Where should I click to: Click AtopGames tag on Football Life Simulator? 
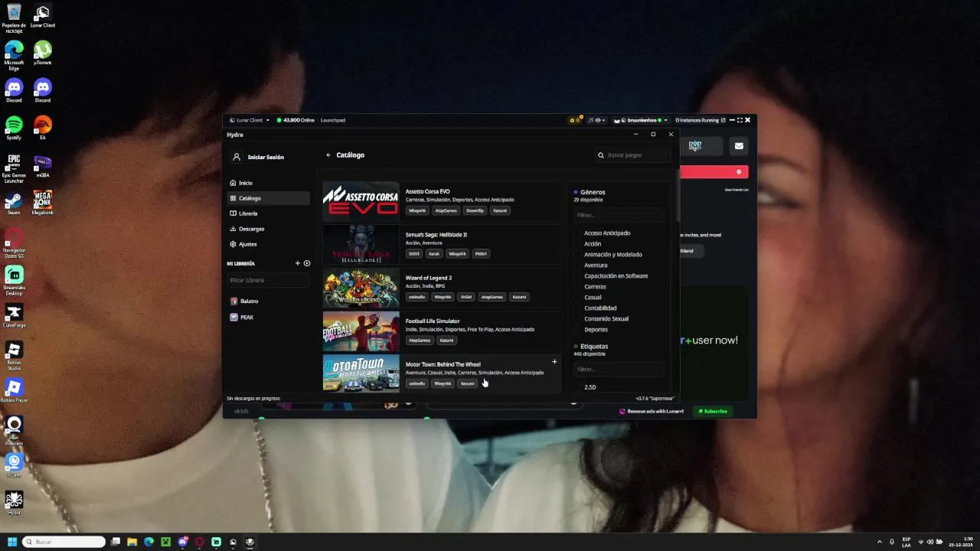[419, 340]
